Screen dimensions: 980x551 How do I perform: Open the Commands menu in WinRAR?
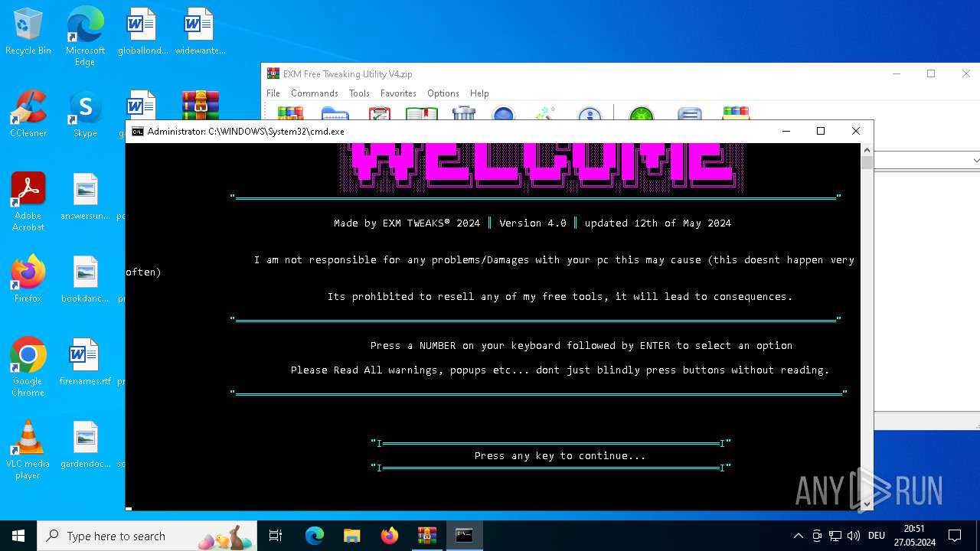pos(315,93)
